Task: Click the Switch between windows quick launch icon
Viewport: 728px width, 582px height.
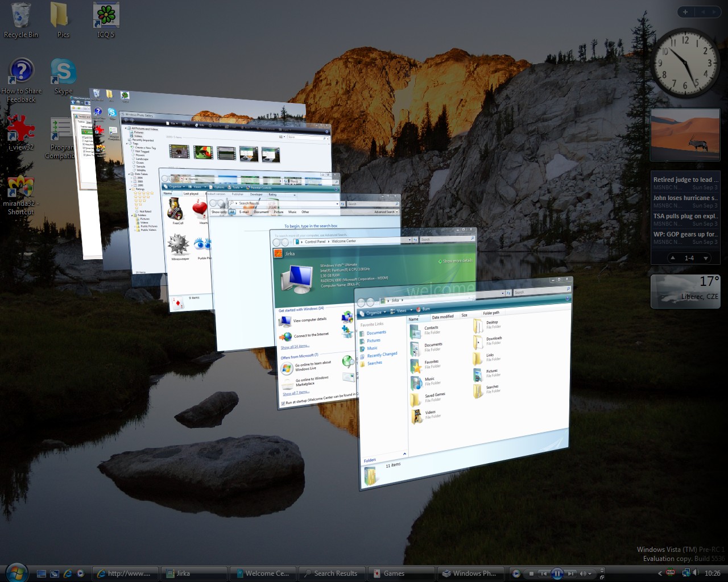Action: [55, 574]
